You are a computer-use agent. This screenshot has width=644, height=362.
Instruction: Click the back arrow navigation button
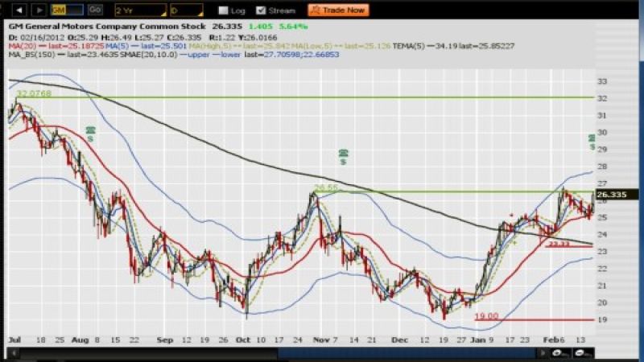pos(19,10)
